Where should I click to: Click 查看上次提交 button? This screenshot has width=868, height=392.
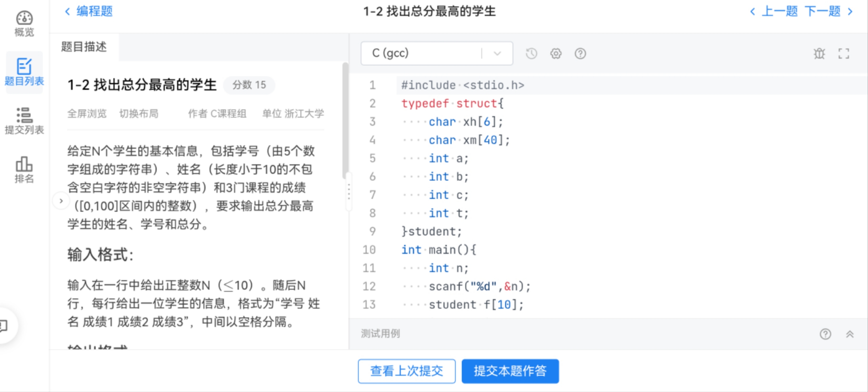click(x=406, y=371)
